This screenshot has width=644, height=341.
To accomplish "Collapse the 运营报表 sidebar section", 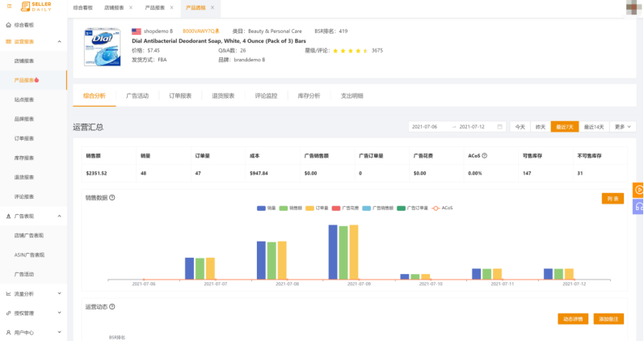I will [x=60, y=41].
